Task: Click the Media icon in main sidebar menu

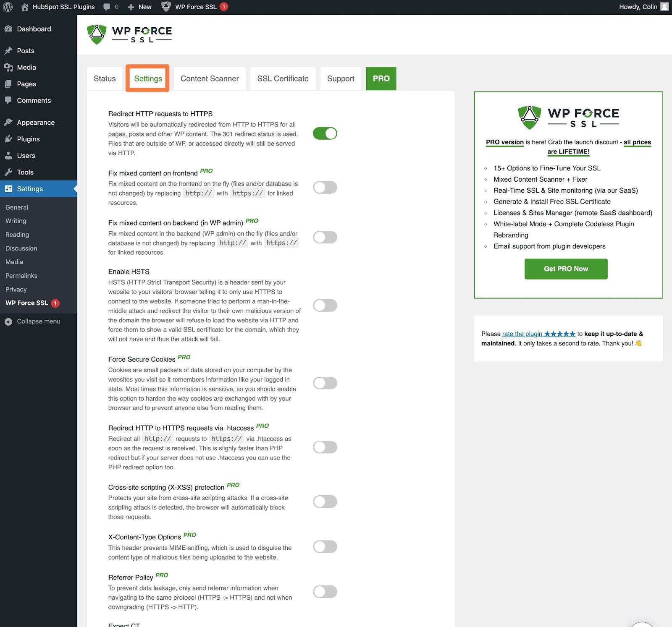Action: [x=8, y=67]
